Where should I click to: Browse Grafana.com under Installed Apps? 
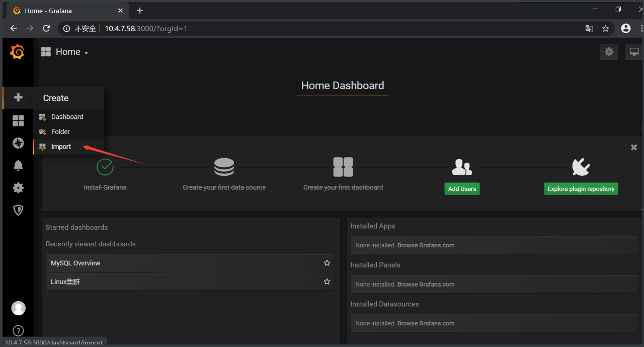pos(426,245)
